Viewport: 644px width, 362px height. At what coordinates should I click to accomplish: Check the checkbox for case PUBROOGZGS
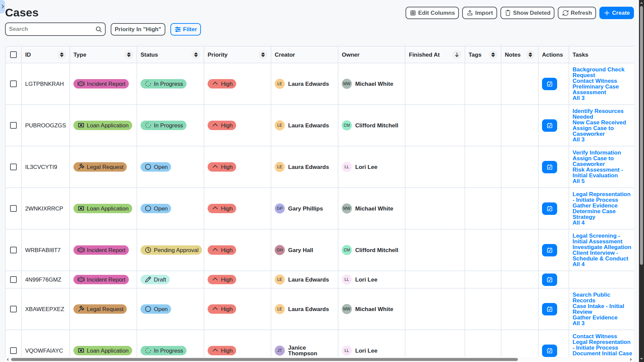13,125
